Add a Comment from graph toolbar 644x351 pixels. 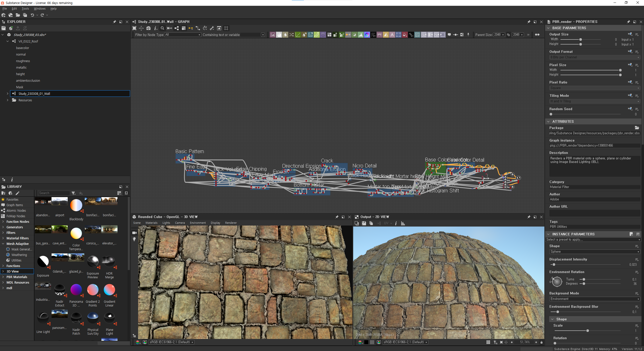[x=449, y=35]
